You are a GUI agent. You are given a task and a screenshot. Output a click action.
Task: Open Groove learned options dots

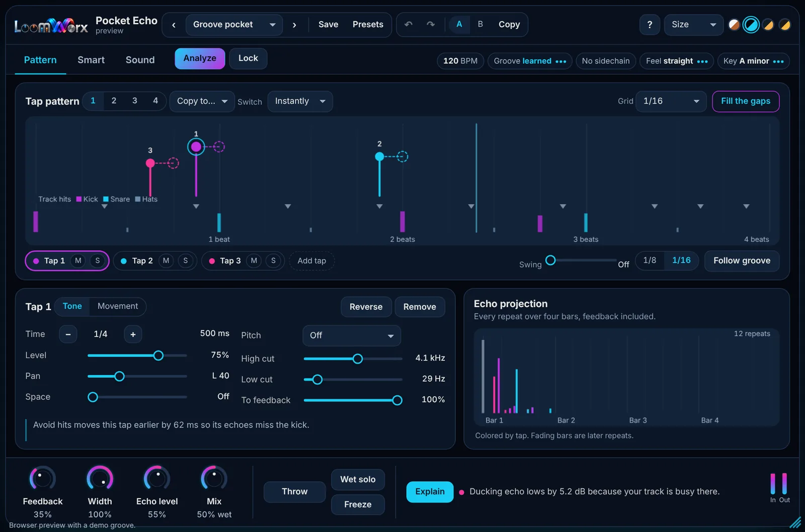[561, 61]
